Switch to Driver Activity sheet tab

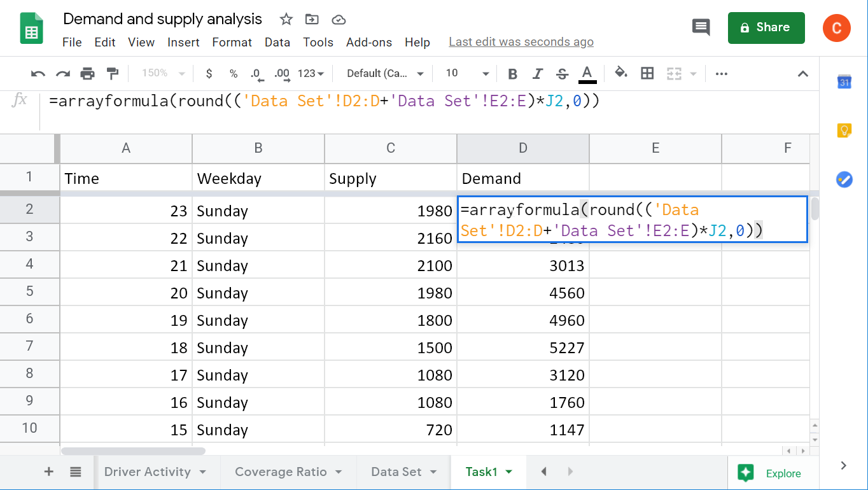[148, 472]
